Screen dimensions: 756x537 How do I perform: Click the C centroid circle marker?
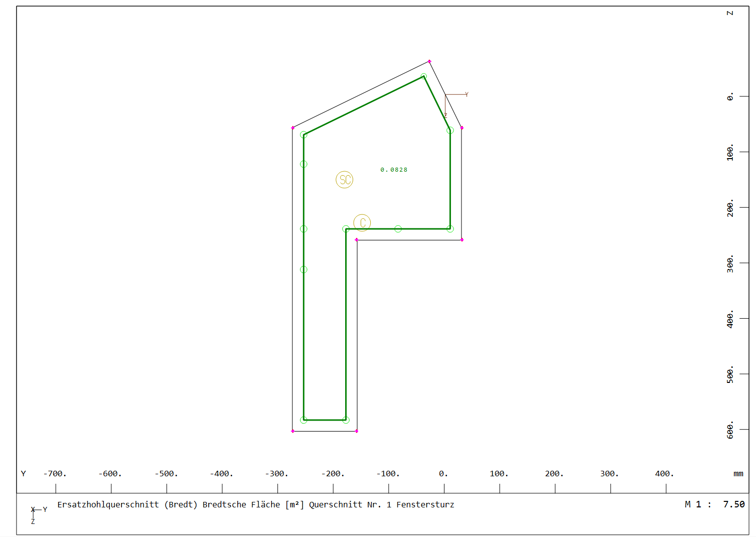(x=362, y=222)
